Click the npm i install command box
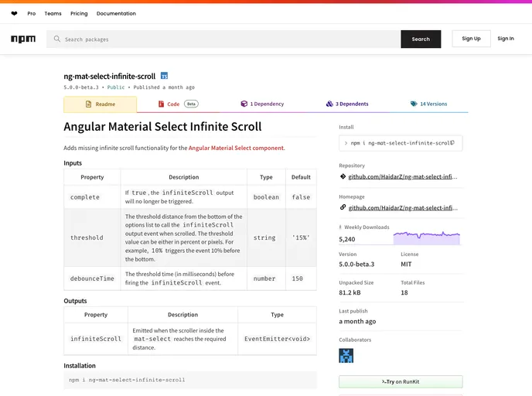 [x=401, y=143]
